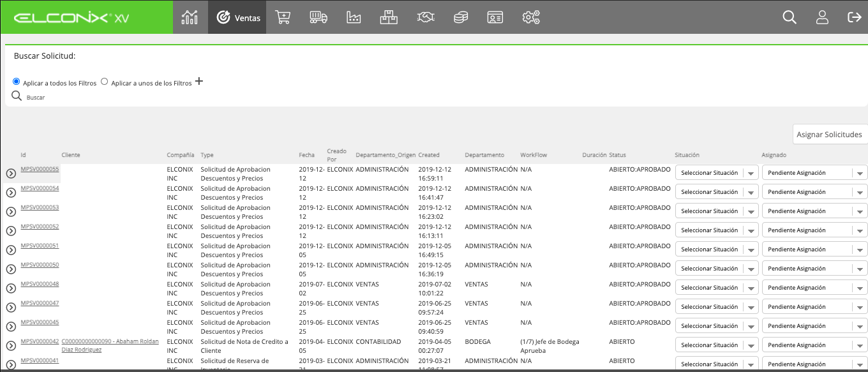Click '(1/7) Jefe de Bodega Aprueba' workflow text
This screenshot has height=372, width=868.
click(x=550, y=346)
